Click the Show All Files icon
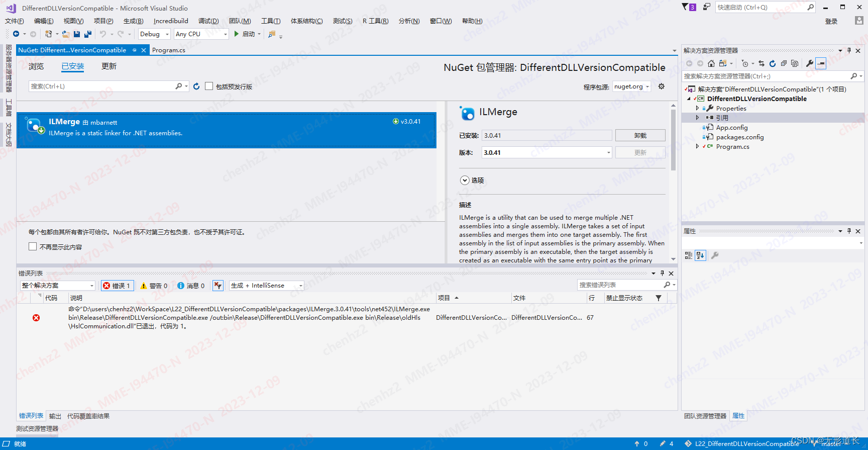The height and width of the screenshot is (450, 868). coord(795,63)
